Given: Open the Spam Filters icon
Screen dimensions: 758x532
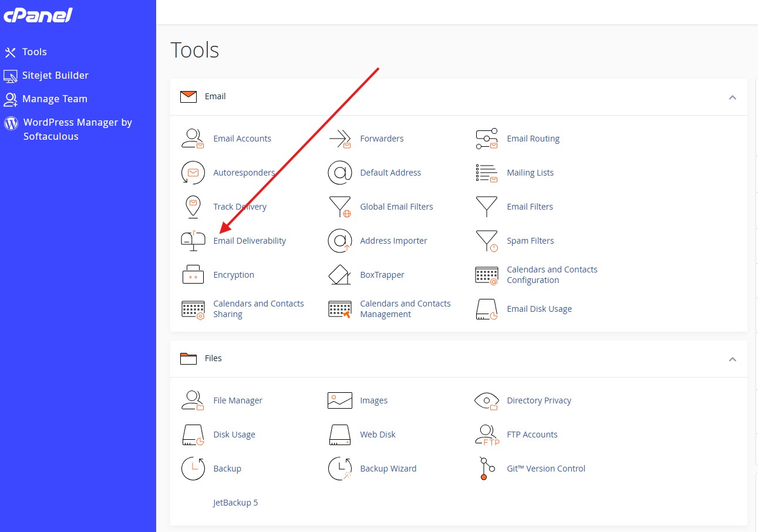Looking at the screenshot, I should pyautogui.click(x=486, y=241).
